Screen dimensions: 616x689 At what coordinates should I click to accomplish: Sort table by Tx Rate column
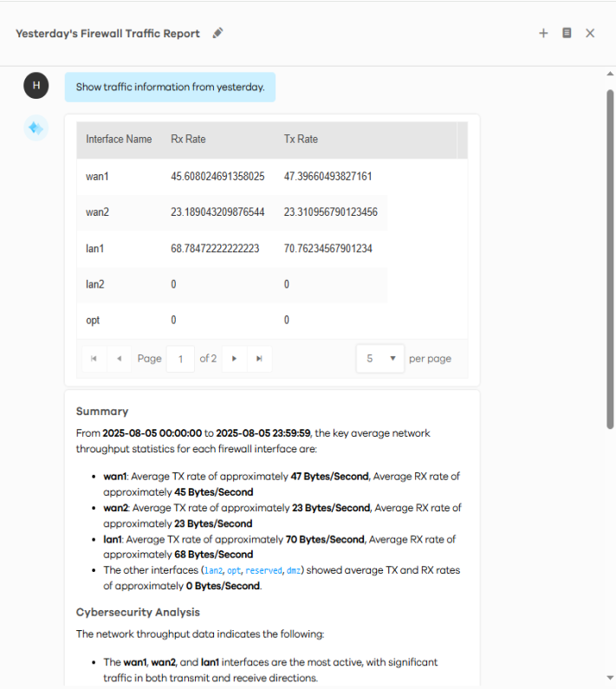pos(301,140)
